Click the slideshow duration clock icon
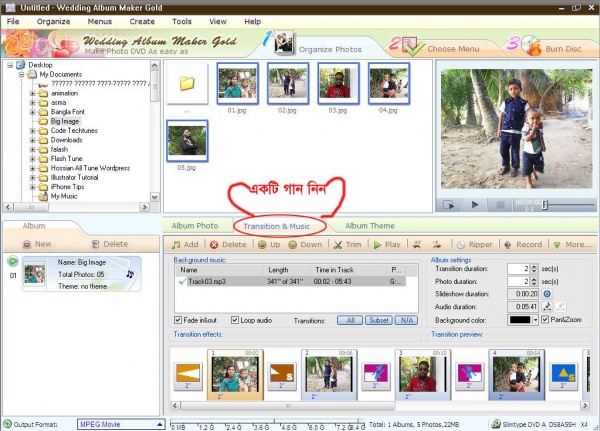 [547, 294]
